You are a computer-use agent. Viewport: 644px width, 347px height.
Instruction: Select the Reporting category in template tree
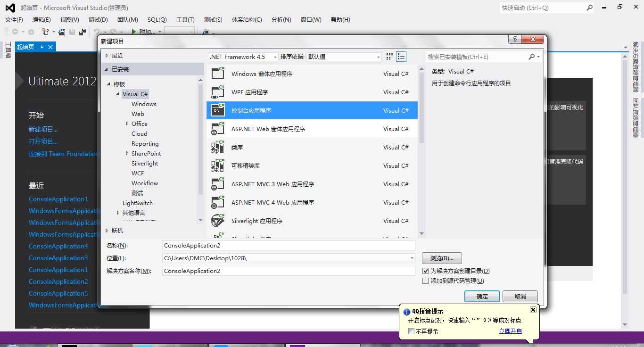click(x=145, y=144)
